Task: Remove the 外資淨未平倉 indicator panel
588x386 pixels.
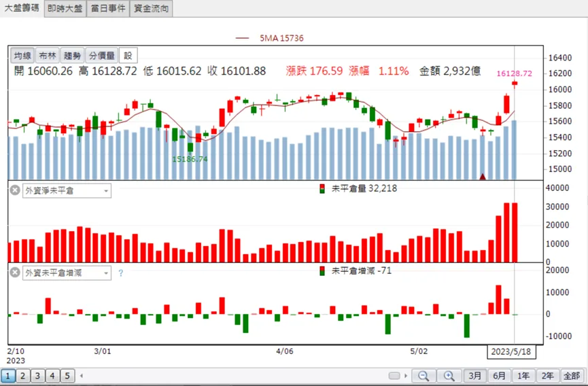Action: pos(15,190)
